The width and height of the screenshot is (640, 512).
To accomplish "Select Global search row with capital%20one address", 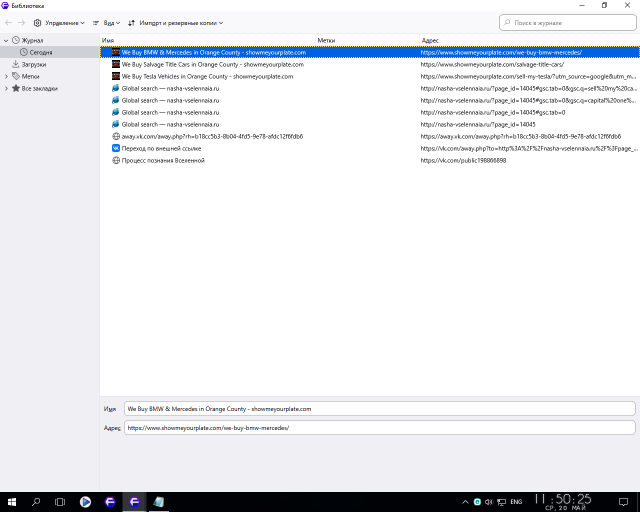I will (370, 100).
